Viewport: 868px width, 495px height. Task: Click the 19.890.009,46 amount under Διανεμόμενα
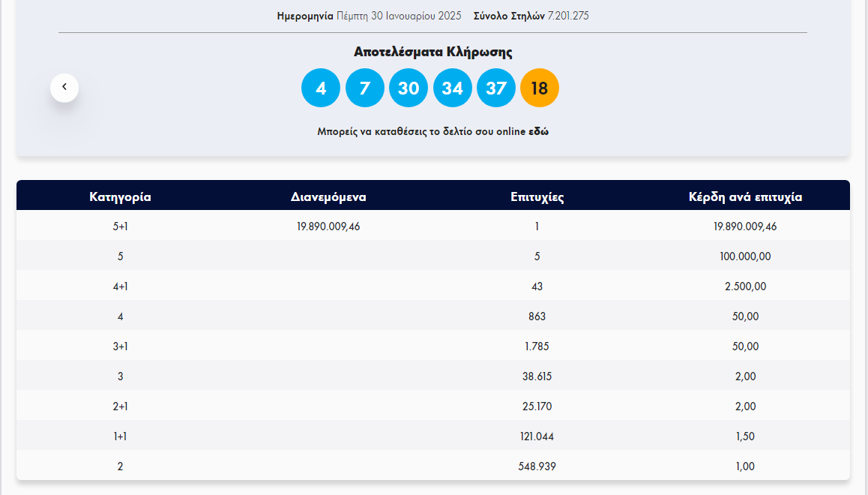tap(328, 226)
